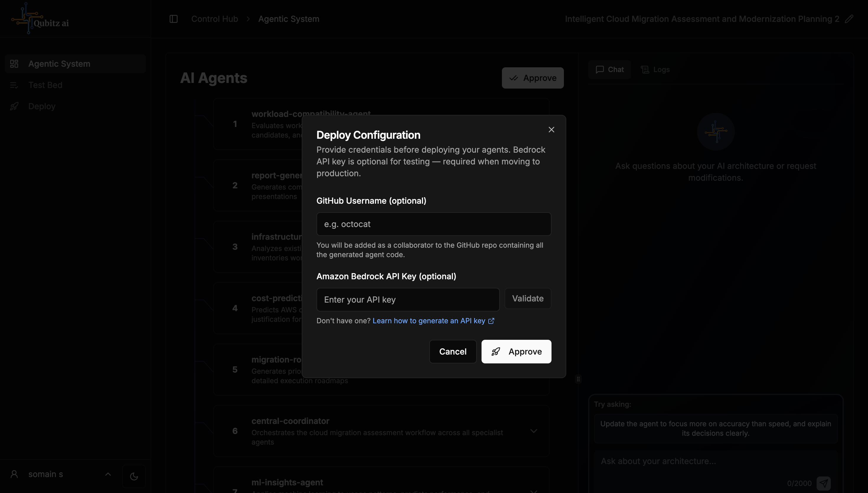This screenshot has height=493, width=868.
Task: Click the Validate API key button
Action: click(x=527, y=298)
